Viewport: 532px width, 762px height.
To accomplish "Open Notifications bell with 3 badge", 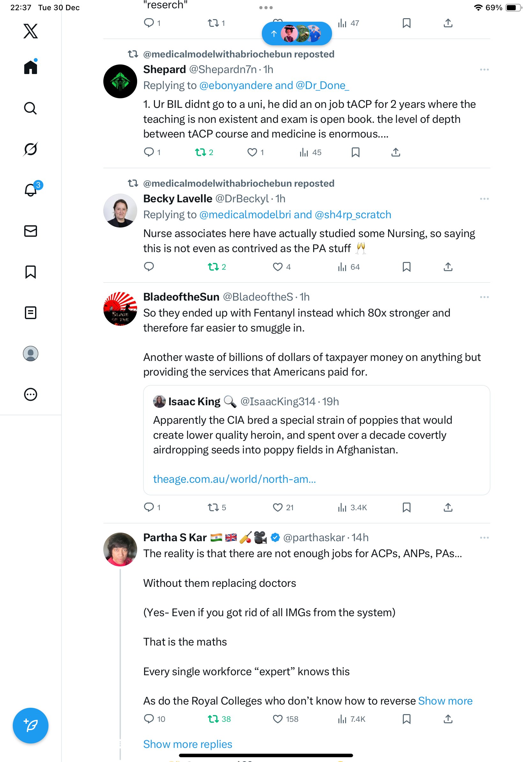I will coord(31,190).
